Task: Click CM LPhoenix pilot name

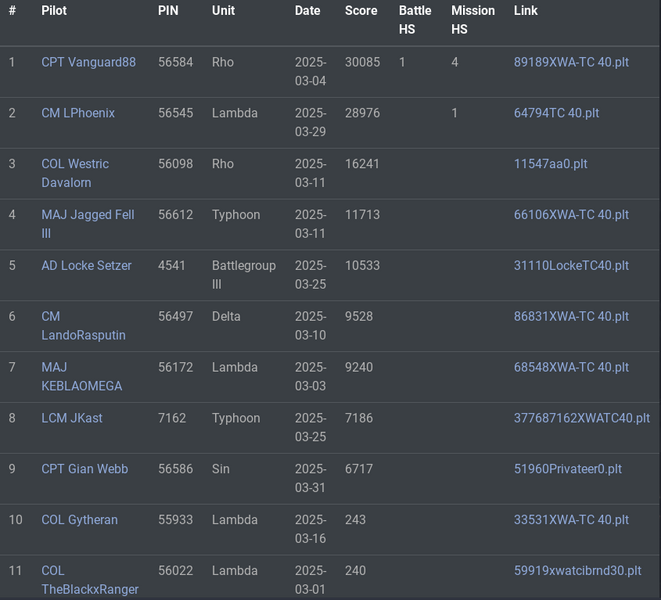Action: (78, 113)
